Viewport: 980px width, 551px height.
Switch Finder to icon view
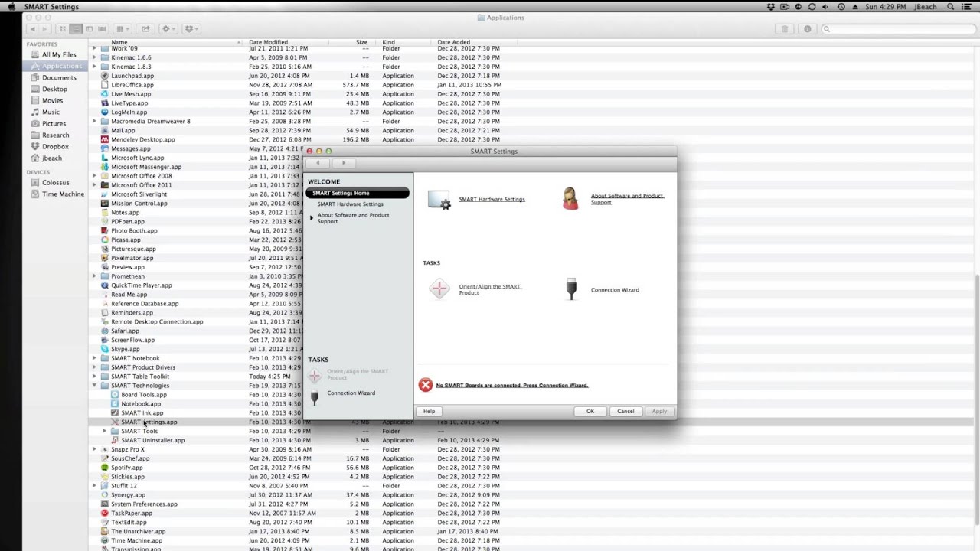click(x=63, y=29)
